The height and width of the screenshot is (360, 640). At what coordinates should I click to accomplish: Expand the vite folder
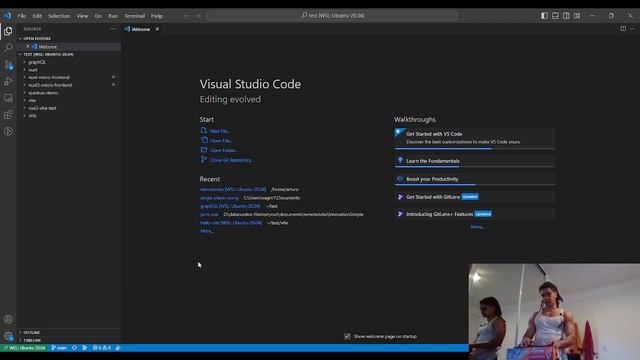click(32, 100)
